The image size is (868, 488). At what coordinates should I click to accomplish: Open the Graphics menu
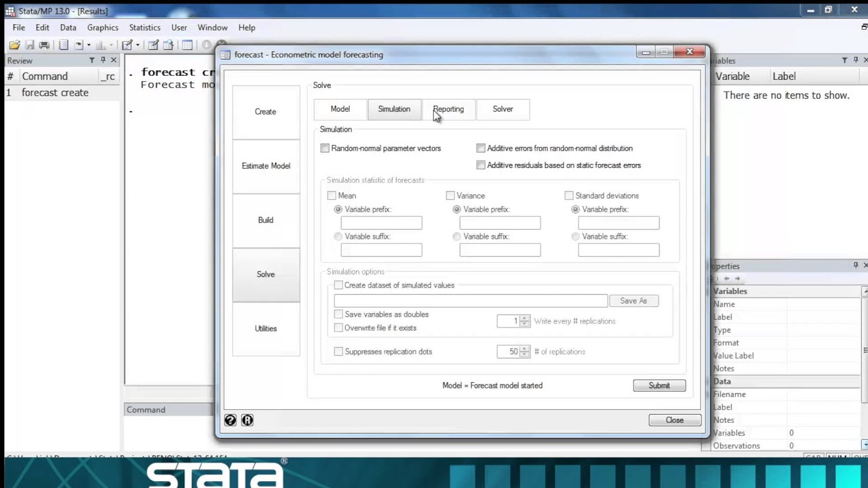point(103,28)
